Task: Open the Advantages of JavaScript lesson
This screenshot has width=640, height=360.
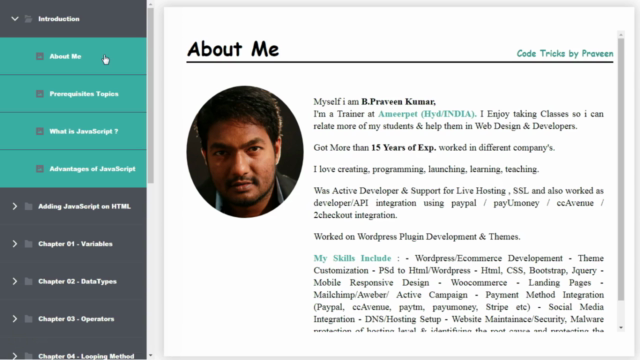Action: point(73,169)
